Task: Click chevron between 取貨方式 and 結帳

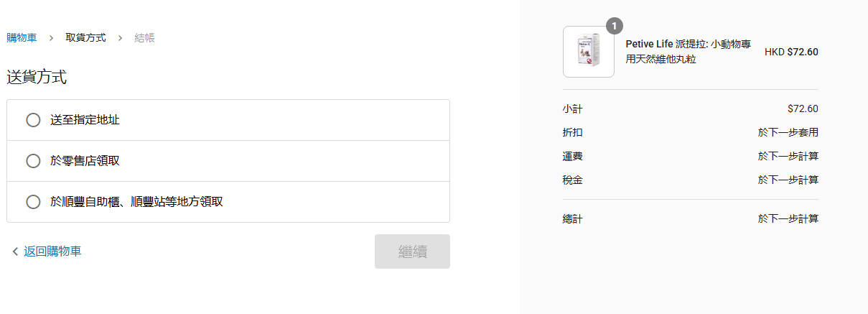Action: point(120,38)
